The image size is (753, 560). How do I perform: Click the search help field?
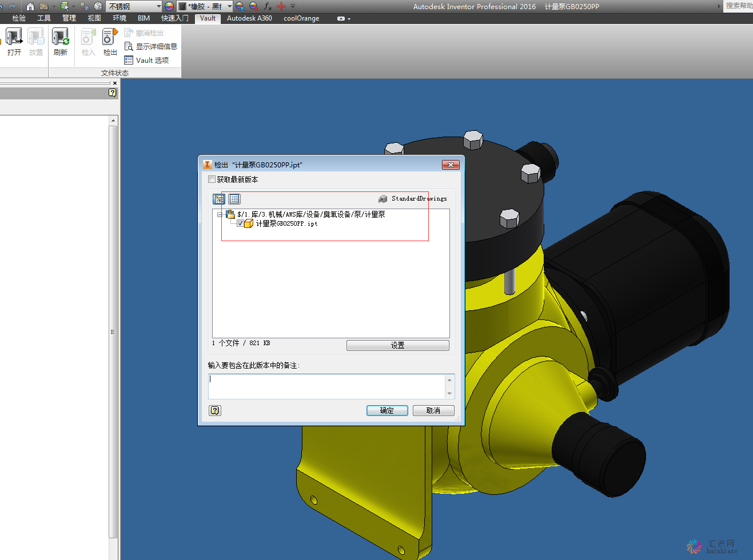point(739,6)
